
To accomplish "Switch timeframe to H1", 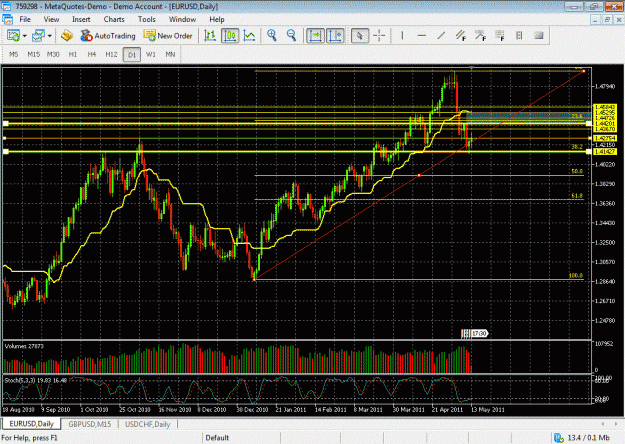I will pyautogui.click(x=73, y=54).
